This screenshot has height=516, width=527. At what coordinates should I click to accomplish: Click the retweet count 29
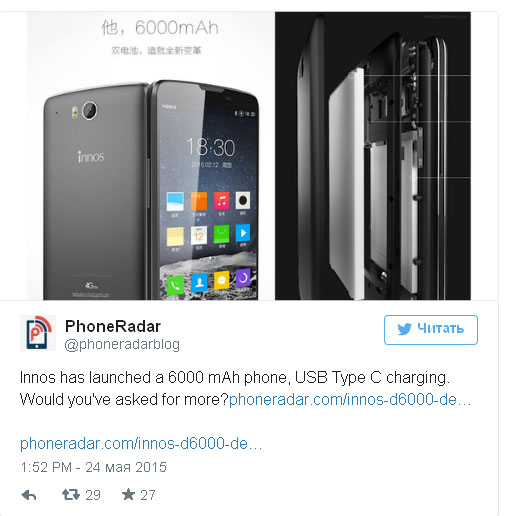93,495
